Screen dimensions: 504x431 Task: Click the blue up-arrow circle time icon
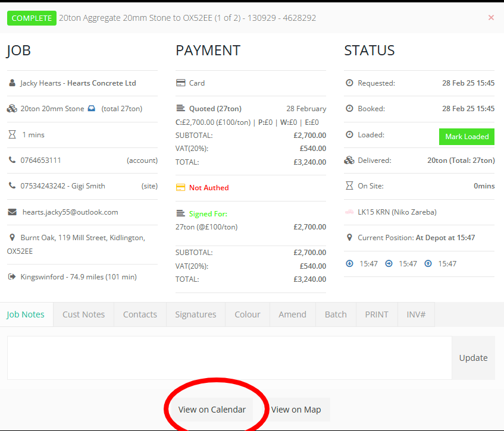click(428, 263)
